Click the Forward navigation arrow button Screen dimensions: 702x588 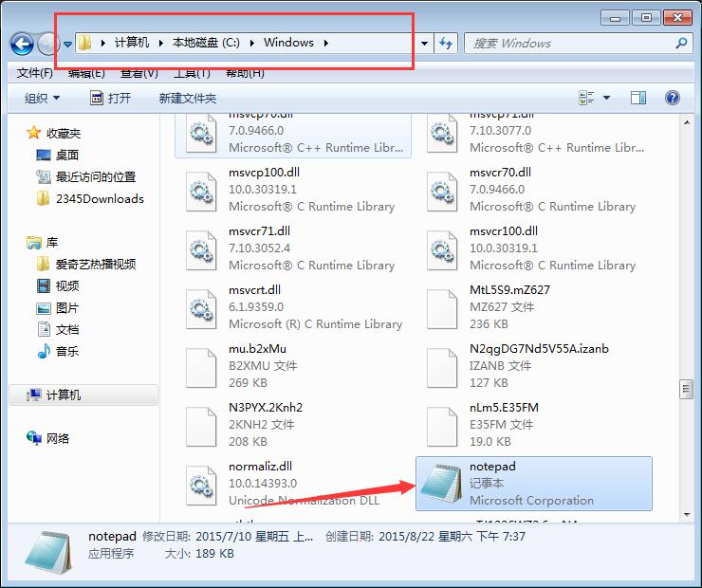[47, 44]
